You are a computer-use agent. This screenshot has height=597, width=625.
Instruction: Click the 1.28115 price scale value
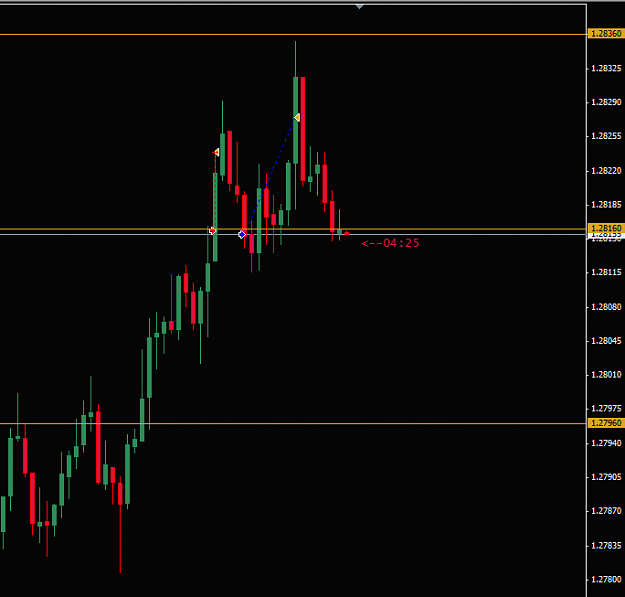(606, 273)
